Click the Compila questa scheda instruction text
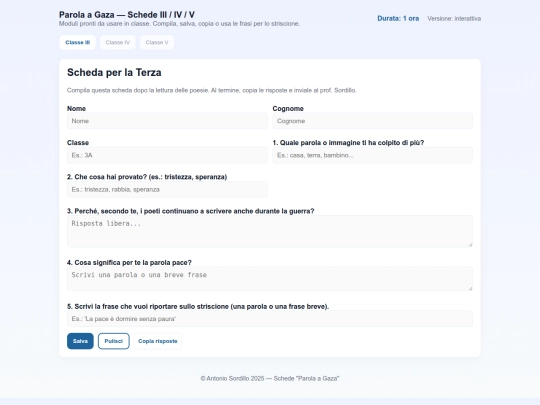Viewport: 540px width, 405px height. [x=211, y=90]
